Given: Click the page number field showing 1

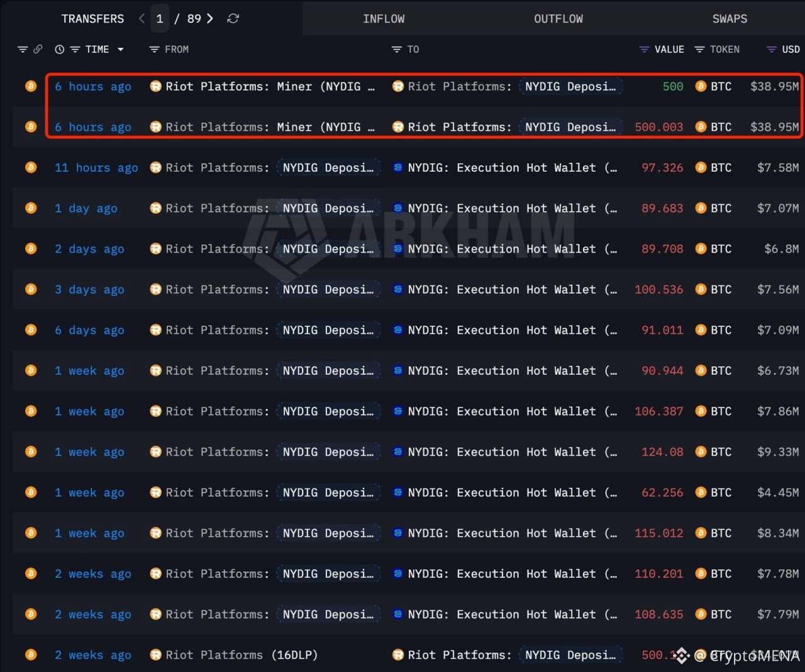Looking at the screenshot, I should coord(160,19).
